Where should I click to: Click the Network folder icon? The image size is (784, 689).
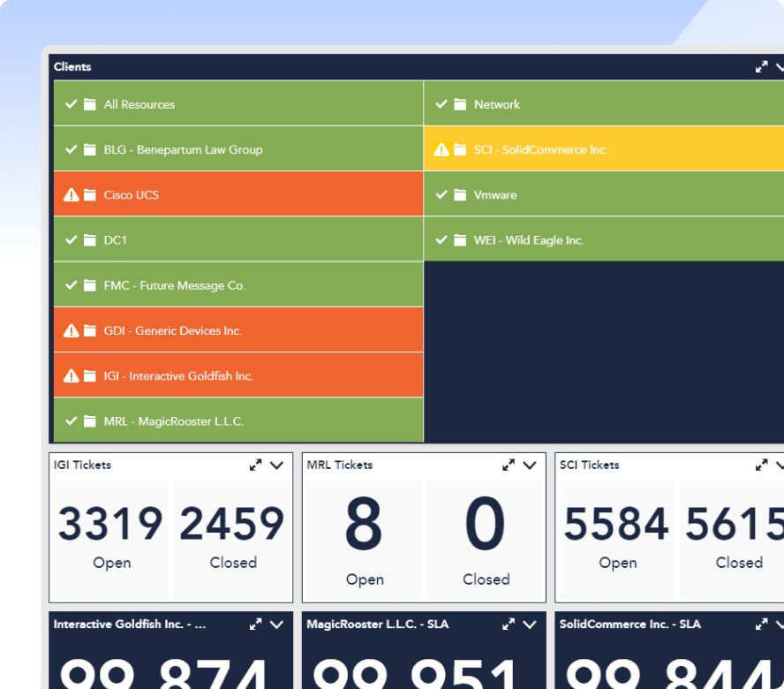pyautogui.click(x=460, y=104)
